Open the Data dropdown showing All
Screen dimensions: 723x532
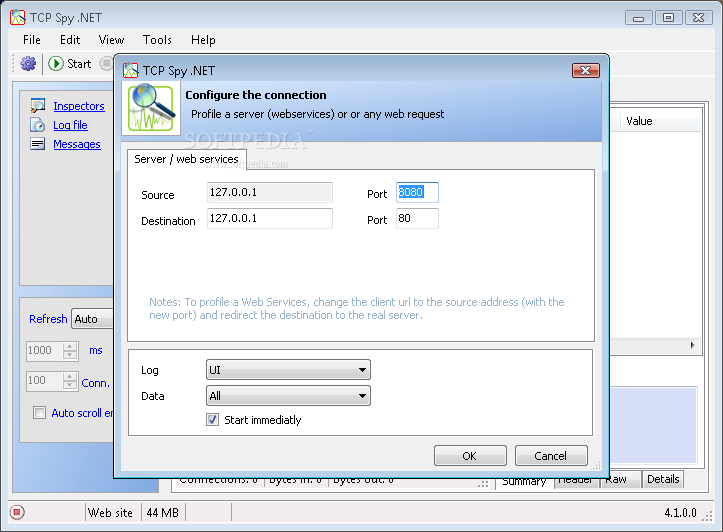click(288, 396)
